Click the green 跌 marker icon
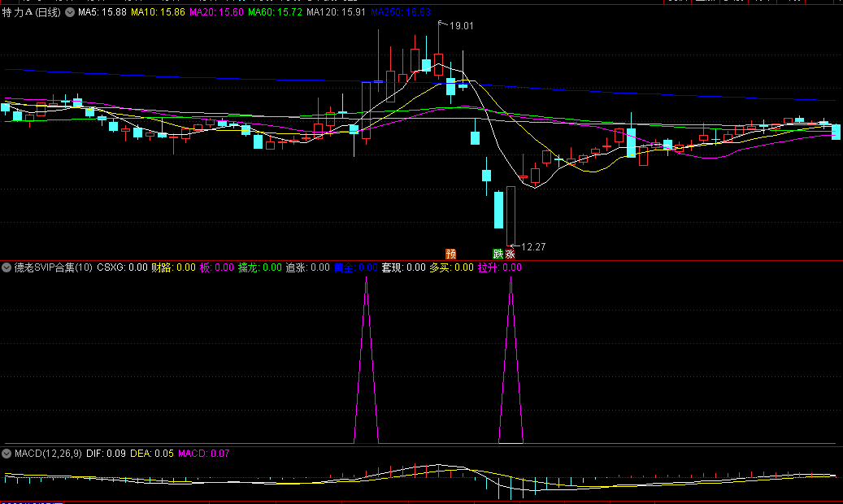The width and height of the screenshot is (843, 504). 498,254
